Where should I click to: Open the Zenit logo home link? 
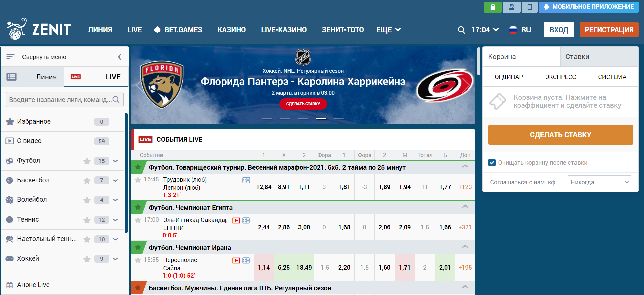(x=39, y=29)
